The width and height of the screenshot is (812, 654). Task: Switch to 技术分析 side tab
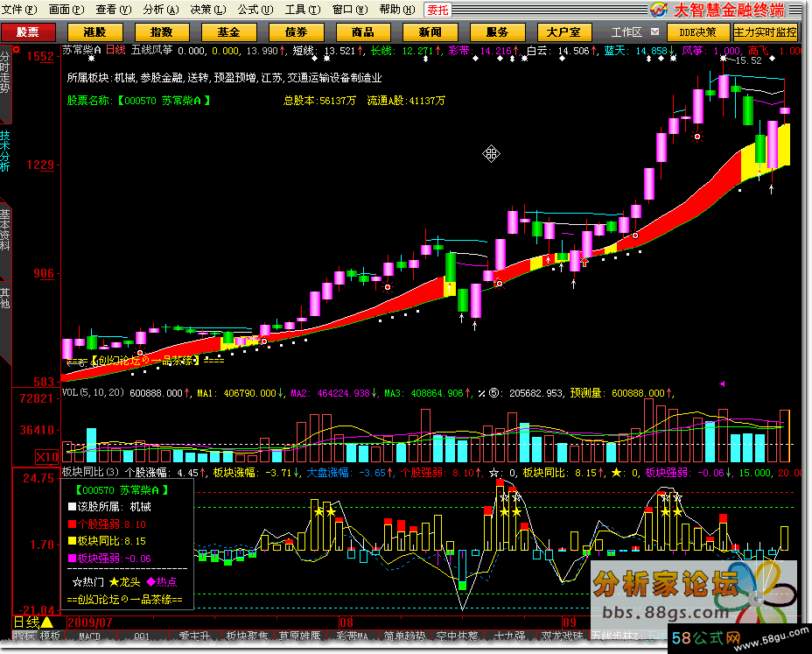click(x=5, y=151)
